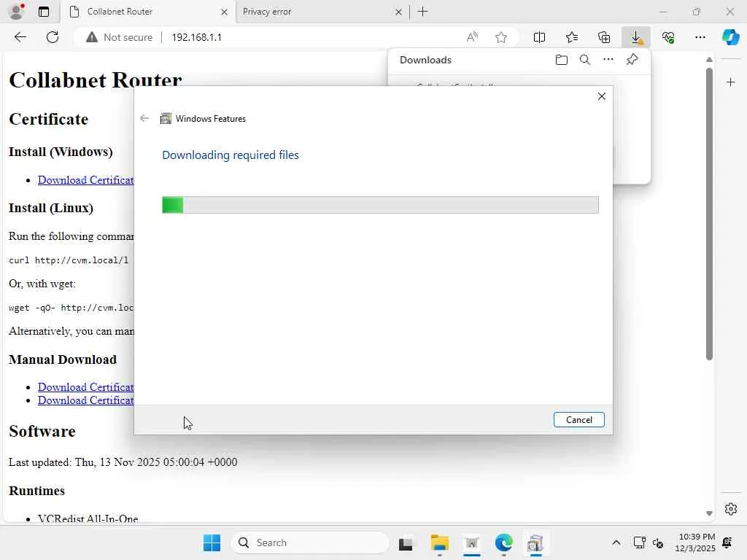Open Edge sidebar settings gear
The width and height of the screenshot is (747, 560).
731,509
